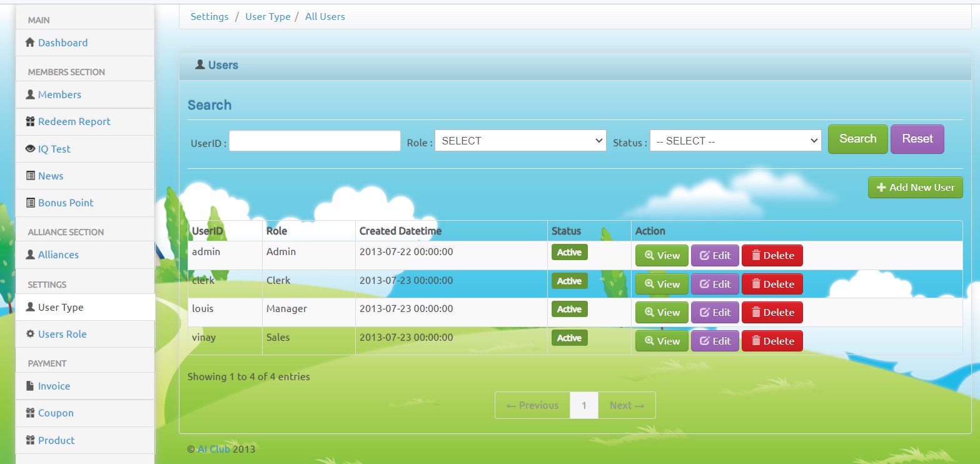
Task: Open the All Users breadcrumb link
Action: click(325, 17)
